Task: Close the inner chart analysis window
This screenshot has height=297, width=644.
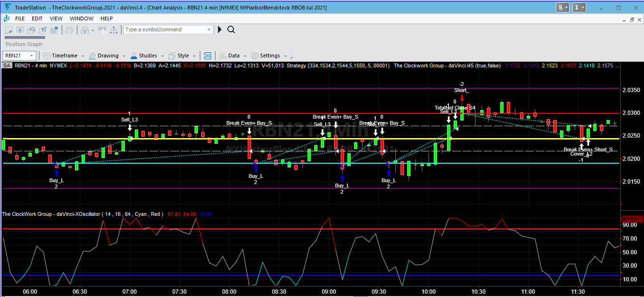Action: click(x=639, y=19)
